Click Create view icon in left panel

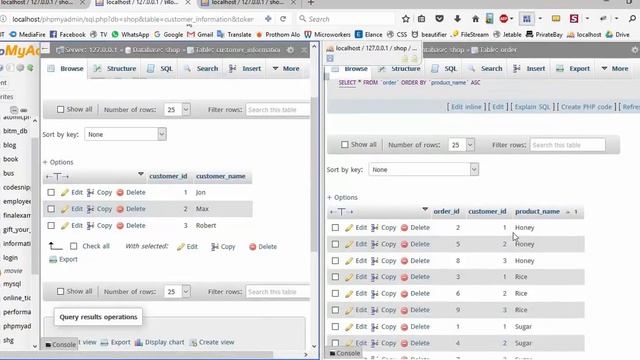click(x=193, y=342)
